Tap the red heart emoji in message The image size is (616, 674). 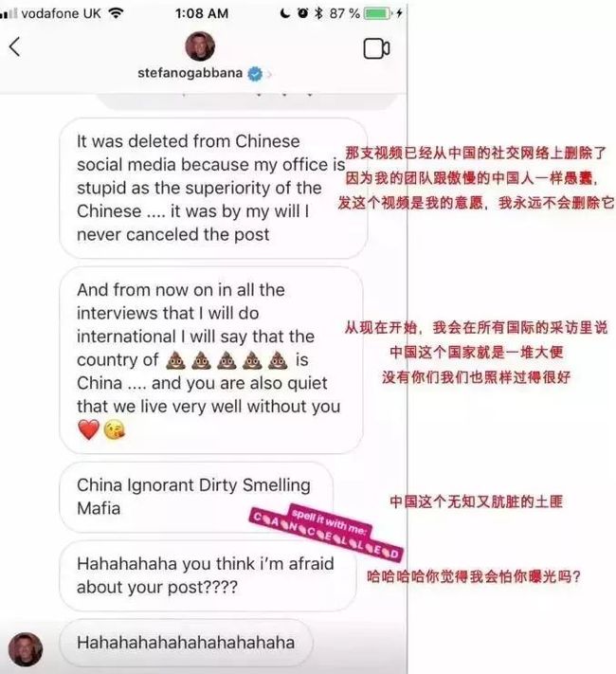tap(89, 429)
